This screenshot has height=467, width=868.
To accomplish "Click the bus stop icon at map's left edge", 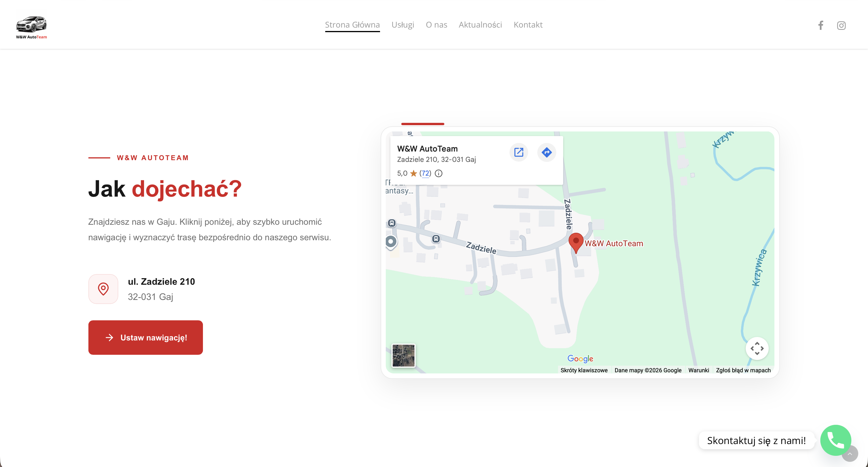I will (x=392, y=223).
